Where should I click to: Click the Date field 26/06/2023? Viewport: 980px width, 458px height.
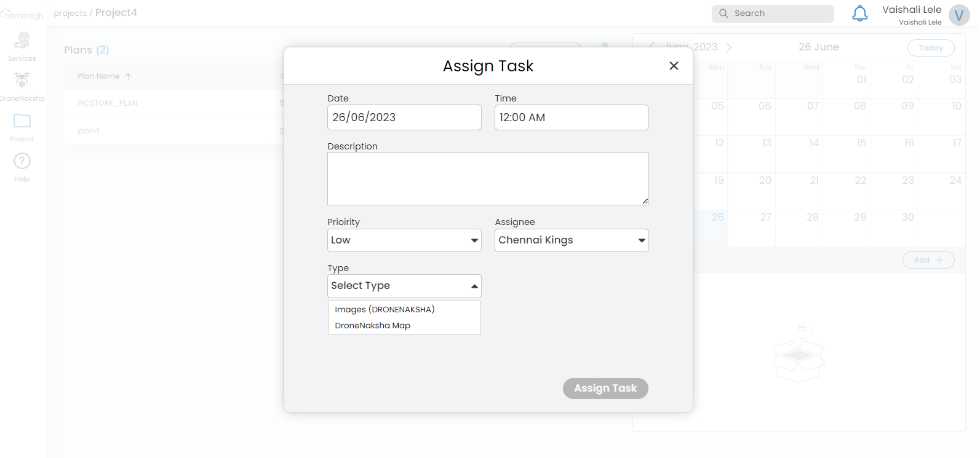click(404, 117)
